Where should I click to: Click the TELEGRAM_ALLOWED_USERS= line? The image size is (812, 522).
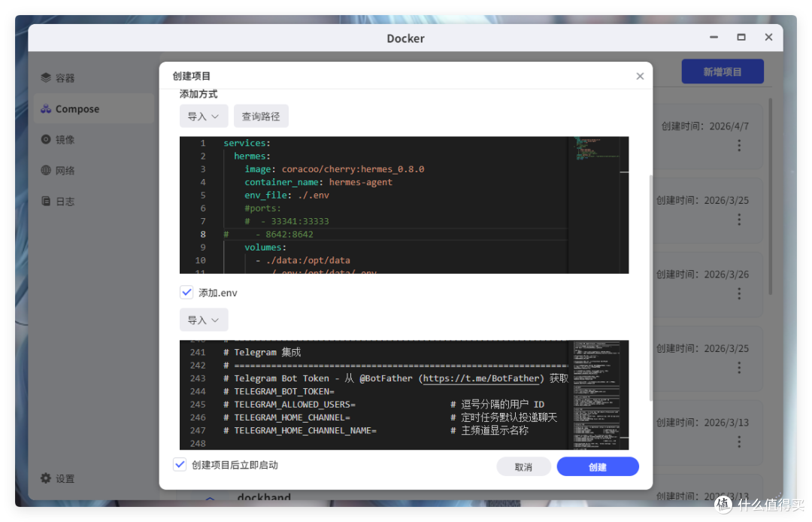(x=289, y=404)
